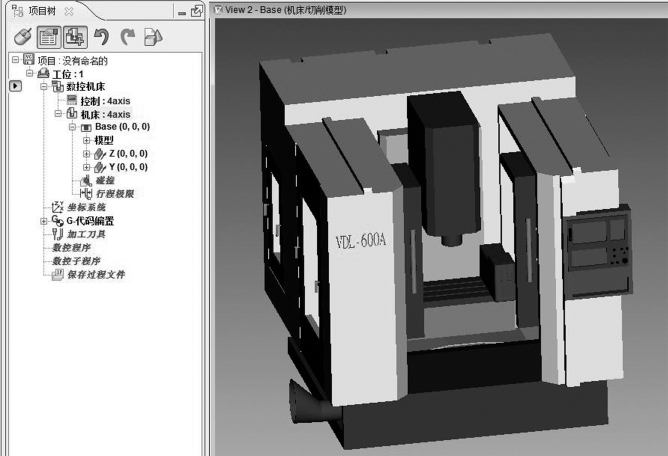Collapse the 工位 : 1 node
Image resolution: width=668 pixels, height=456 pixels.
(x=30, y=73)
